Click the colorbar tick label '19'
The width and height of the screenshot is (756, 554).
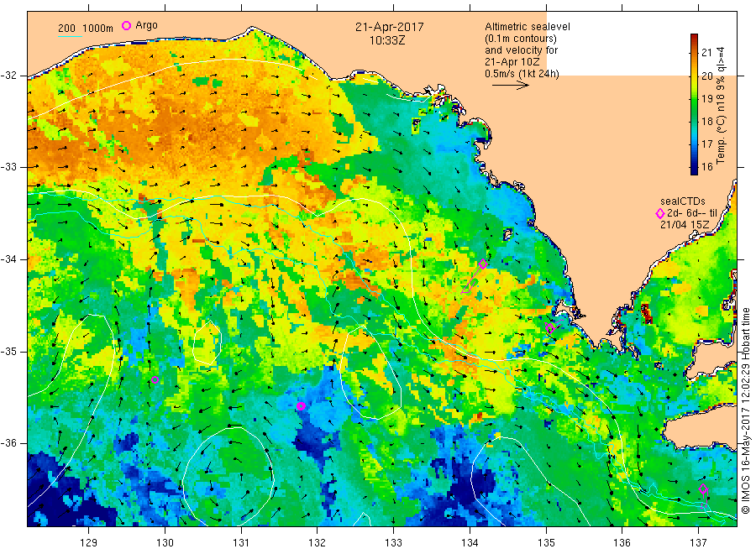pos(706,99)
